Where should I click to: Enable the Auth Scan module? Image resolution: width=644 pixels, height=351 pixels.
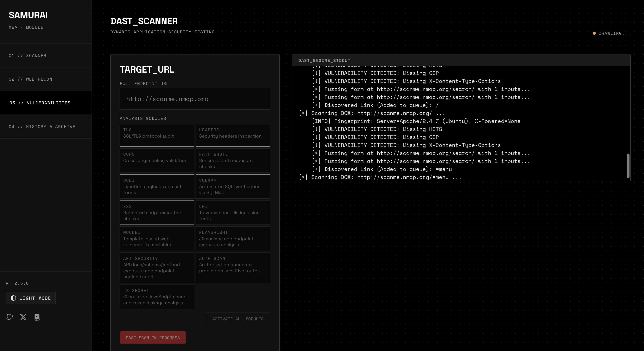[233, 268]
